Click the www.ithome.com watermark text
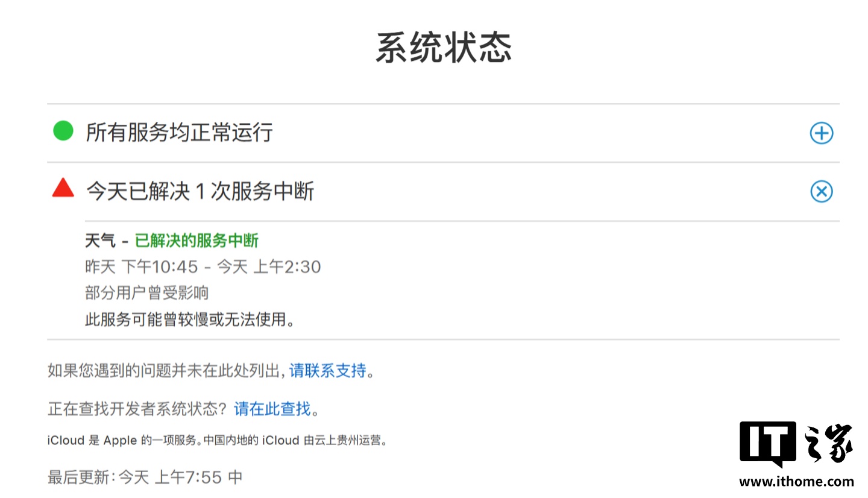The image size is (868, 498). click(796, 481)
